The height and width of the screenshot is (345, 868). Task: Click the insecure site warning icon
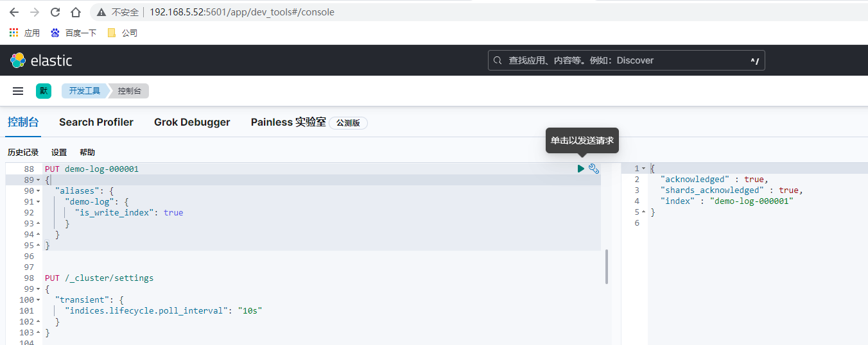(x=101, y=12)
